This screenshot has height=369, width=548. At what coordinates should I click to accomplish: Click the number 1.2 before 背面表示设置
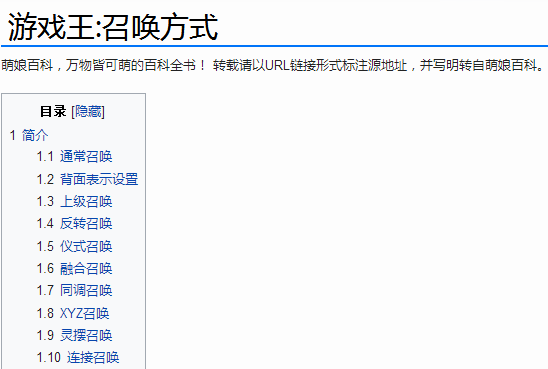[45, 179]
